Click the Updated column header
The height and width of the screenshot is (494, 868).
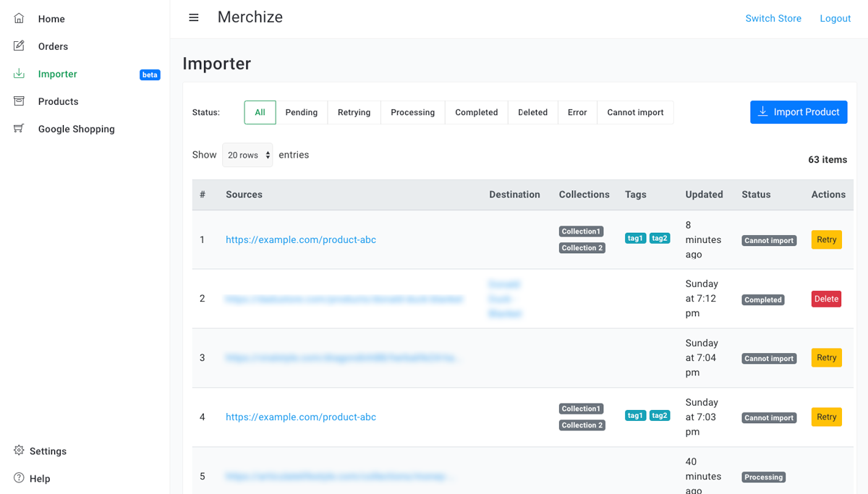coord(704,195)
